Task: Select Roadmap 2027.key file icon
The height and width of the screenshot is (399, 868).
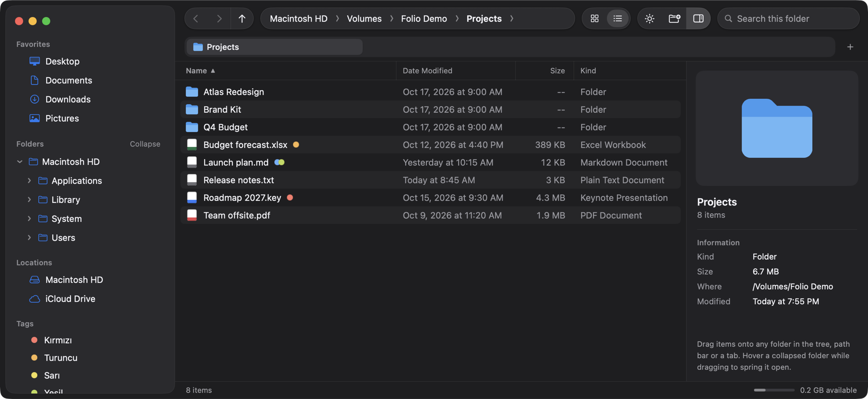Action: click(x=192, y=197)
